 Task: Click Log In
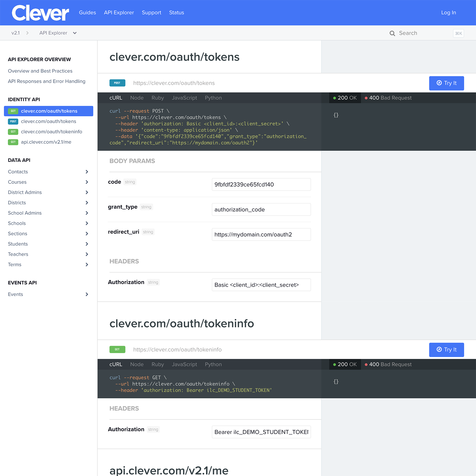pos(449,12)
